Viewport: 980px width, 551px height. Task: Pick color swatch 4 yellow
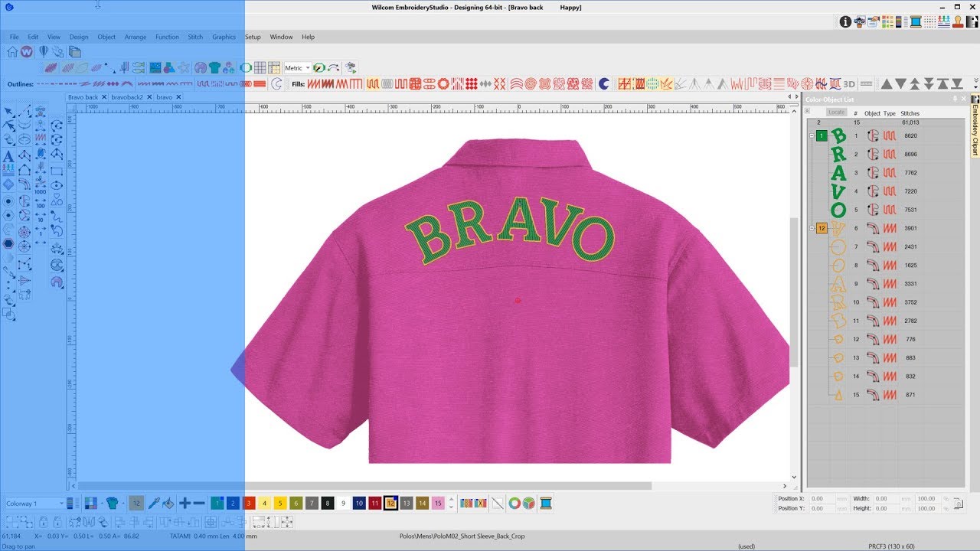[x=264, y=504]
